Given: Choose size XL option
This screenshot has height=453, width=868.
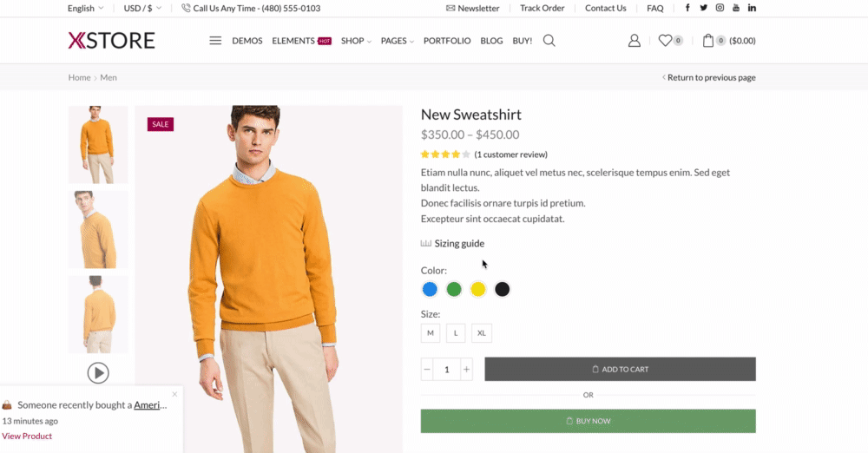Looking at the screenshot, I should 482,333.
